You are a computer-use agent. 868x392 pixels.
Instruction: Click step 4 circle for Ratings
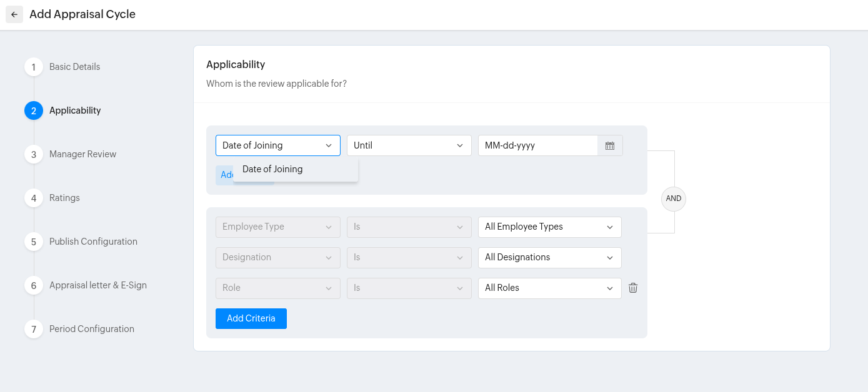tap(34, 198)
